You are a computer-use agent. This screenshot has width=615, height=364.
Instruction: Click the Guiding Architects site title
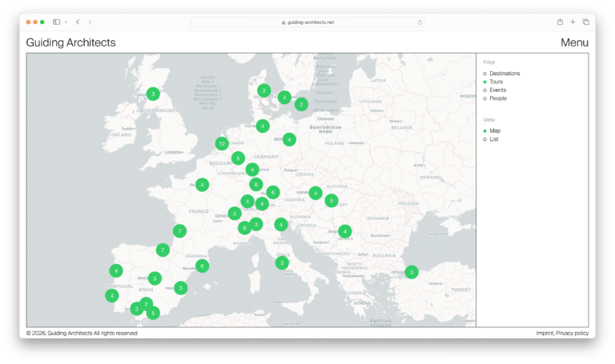(x=70, y=43)
